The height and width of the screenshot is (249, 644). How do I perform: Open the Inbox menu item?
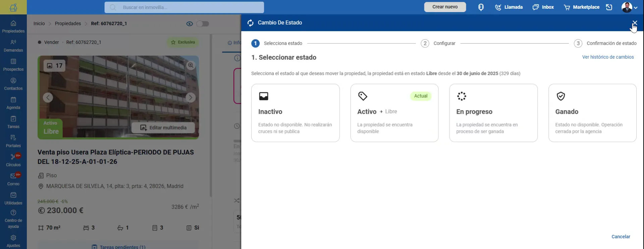pyautogui.click(x=543, y=7)
